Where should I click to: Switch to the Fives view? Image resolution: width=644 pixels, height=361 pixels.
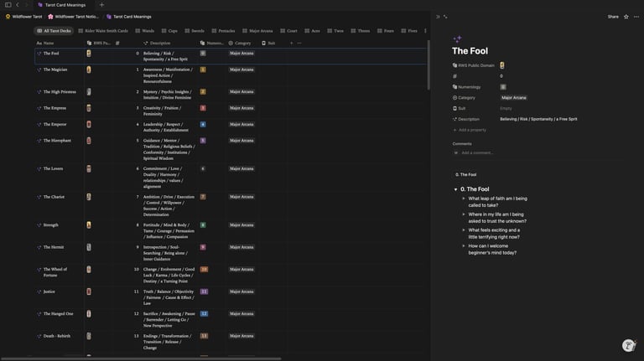[x=409, y=31]
